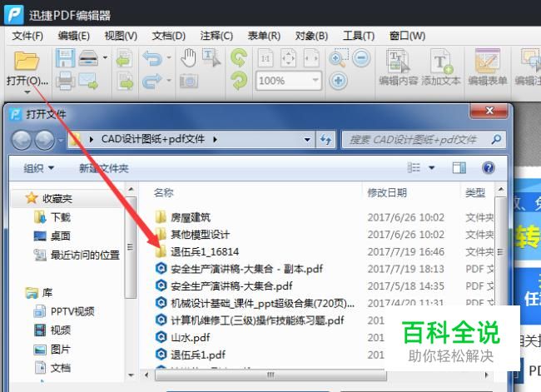Viewport: 541px width, 392px height.
Task: Open the Organize (组织) dropdown
Action: point(38,168)
